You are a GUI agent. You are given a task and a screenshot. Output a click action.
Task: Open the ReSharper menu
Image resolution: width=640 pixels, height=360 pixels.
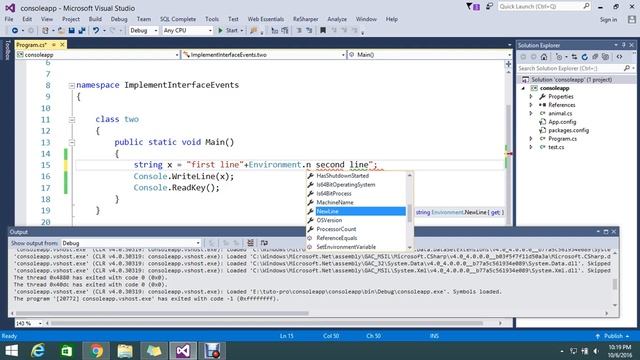click(x=306, y=19)
